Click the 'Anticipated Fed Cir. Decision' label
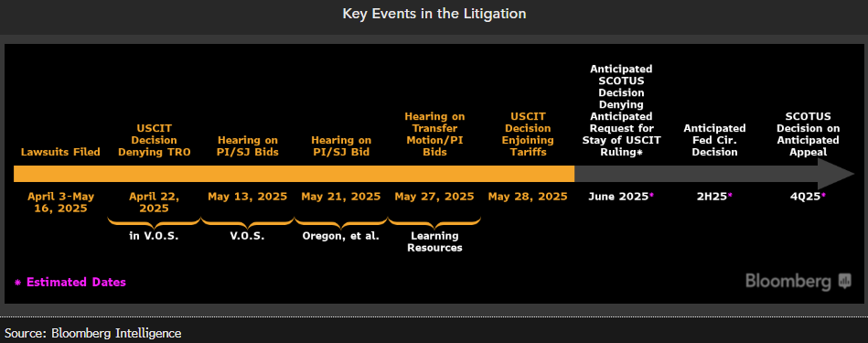This screenshot has width=868, height=343. click(714, 140)
